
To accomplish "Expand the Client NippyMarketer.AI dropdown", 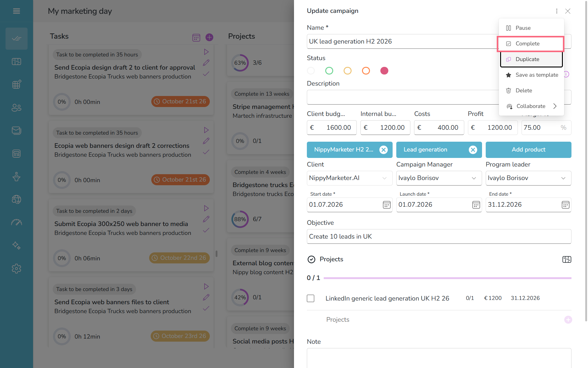I will 349,178.
